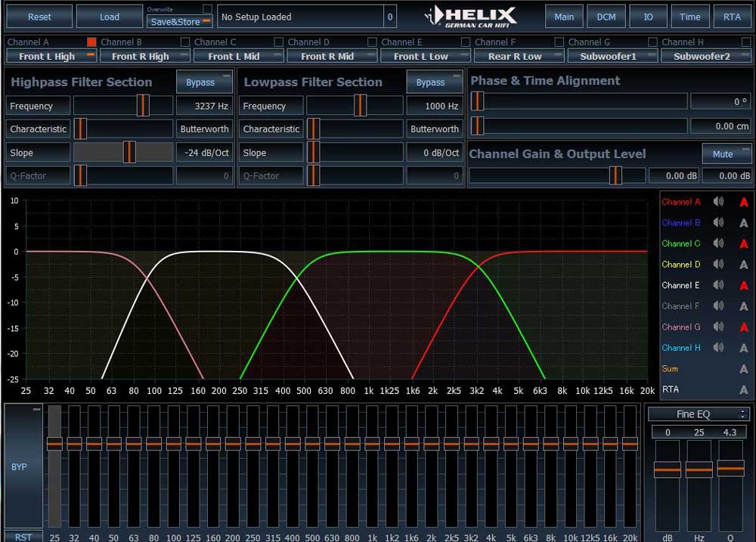The height and width of the screenshot is (542, 756).
Task: Click the Highpass Slope slider handle
Action: [129, 152]
